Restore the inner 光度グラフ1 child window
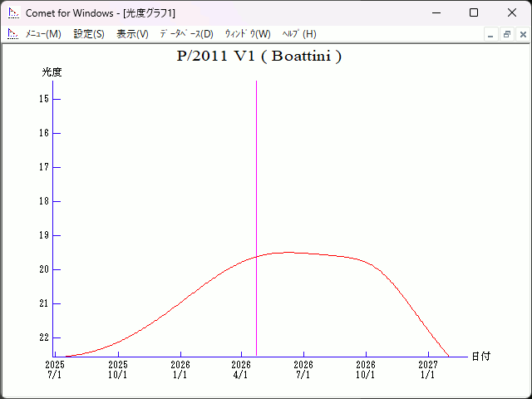The height and width of the screenshot is (399, 532). click(x=506, y=34)
